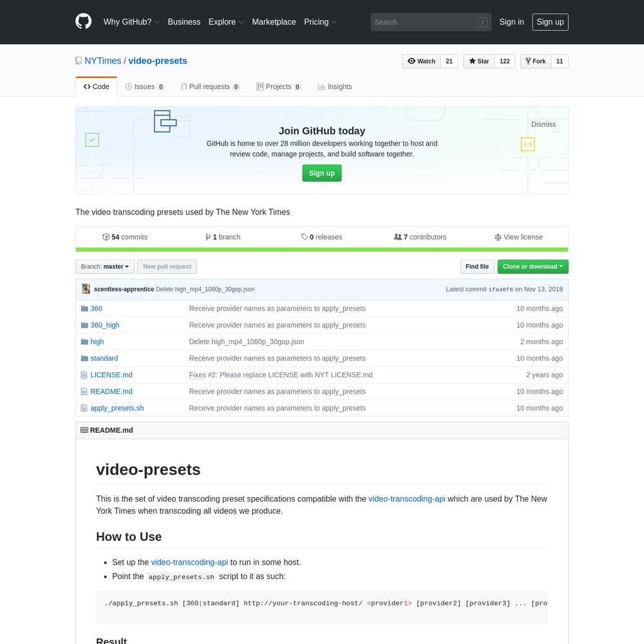
Task: Switch to the Projects tab
Action: (x=278, y=87)
